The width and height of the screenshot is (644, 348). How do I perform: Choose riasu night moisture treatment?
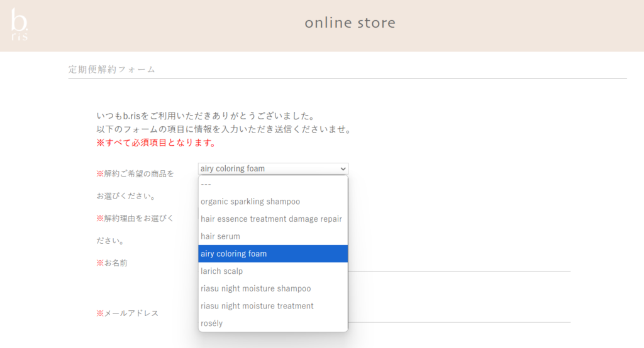click(x=273, y=306)
